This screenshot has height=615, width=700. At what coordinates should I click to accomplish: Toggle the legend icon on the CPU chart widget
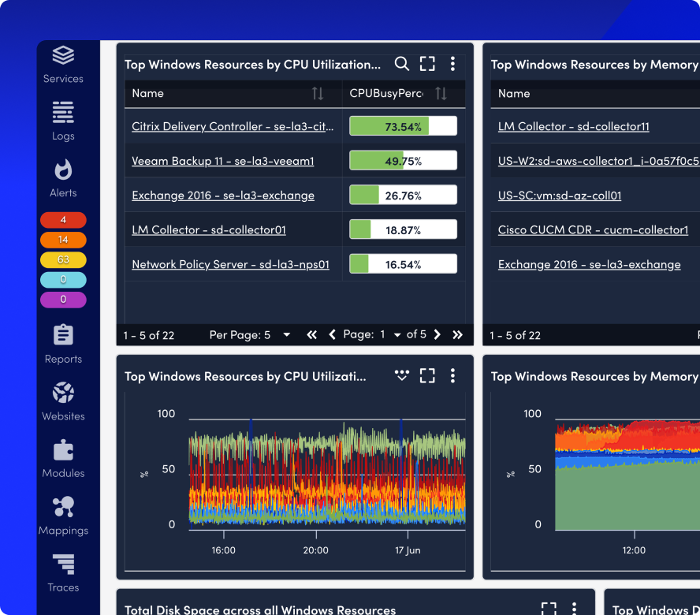click(402, 375)
